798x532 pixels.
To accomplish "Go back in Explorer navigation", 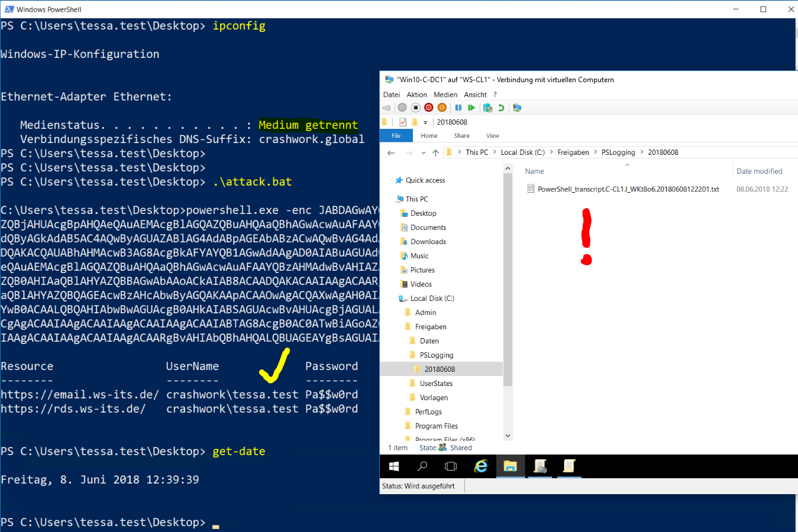I will click(x=391, y=153).
